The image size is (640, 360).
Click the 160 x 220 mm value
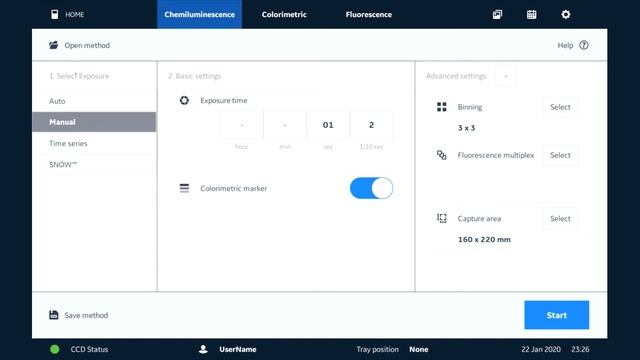(x=484, y=240)
